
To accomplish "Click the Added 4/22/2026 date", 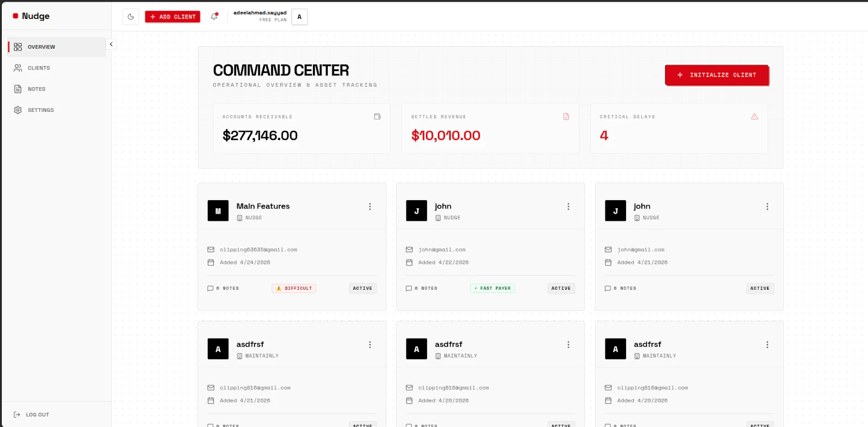I will 443,263.
